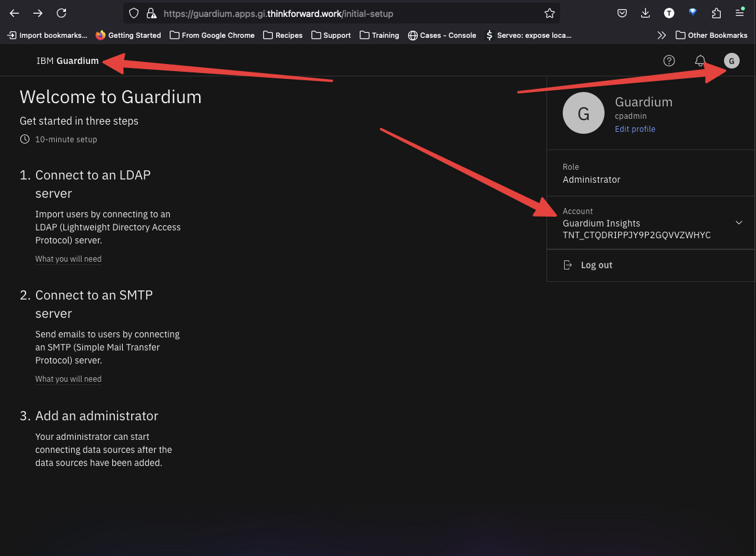The image size is (756, 556).
Task: Open the Recipes bookmark folder
Action: (x=283, y=35)
